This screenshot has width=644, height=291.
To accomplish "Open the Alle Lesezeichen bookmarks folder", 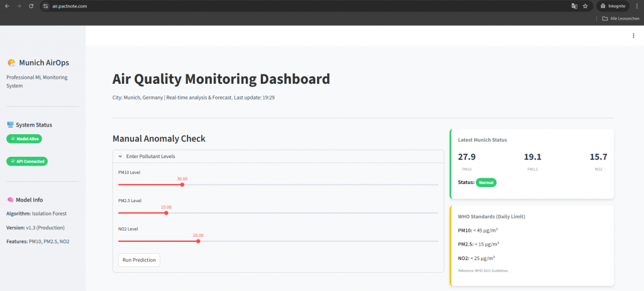I will pyautogui.click(x=621, y=18).
